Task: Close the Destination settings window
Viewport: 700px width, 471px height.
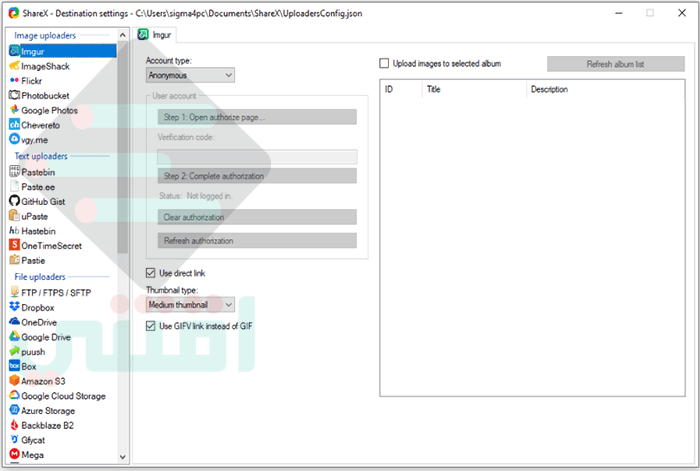Action: [682, 13]
